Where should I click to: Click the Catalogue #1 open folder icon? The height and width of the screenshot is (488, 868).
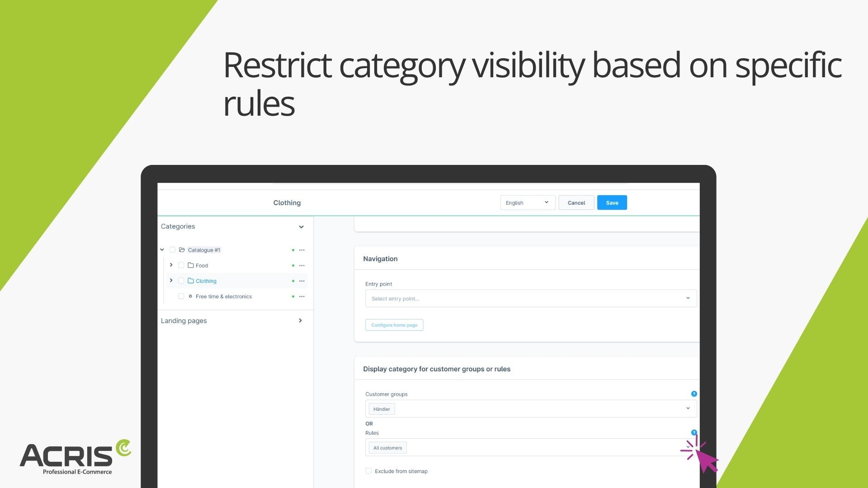pyautogui.click(x=182, y=250)
